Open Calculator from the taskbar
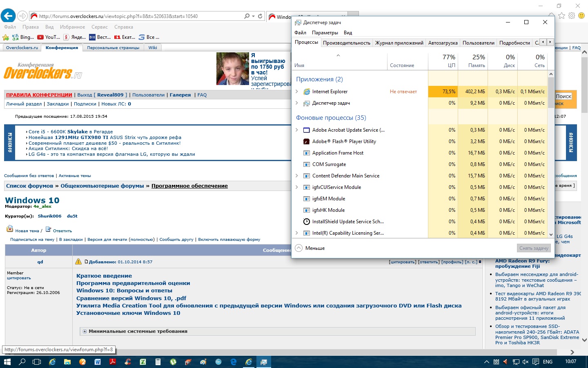This screenshot has width=588, height=368. point(158,362)
